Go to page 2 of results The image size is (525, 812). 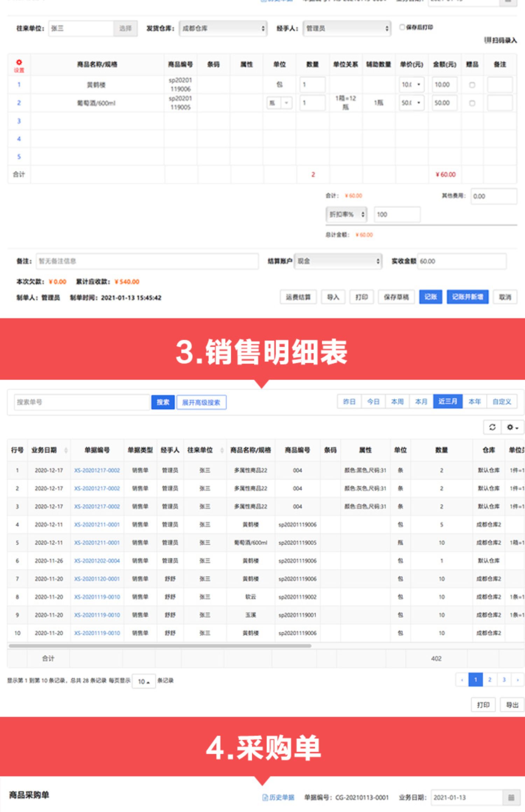coord(490,680)
